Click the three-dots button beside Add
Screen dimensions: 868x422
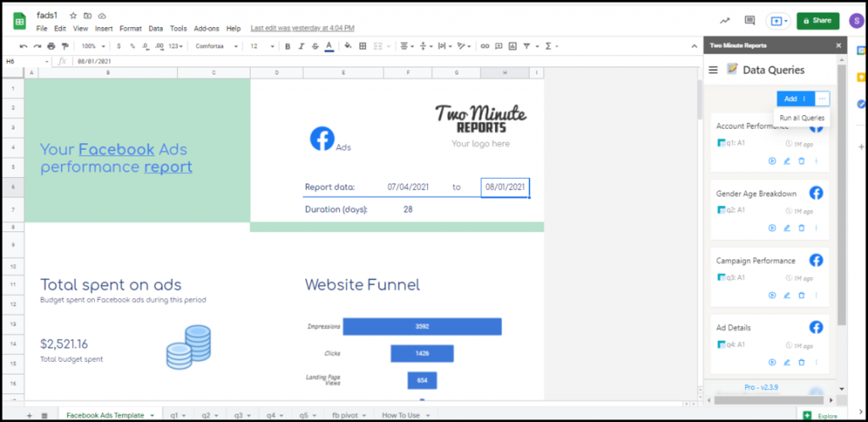[822, 98]
